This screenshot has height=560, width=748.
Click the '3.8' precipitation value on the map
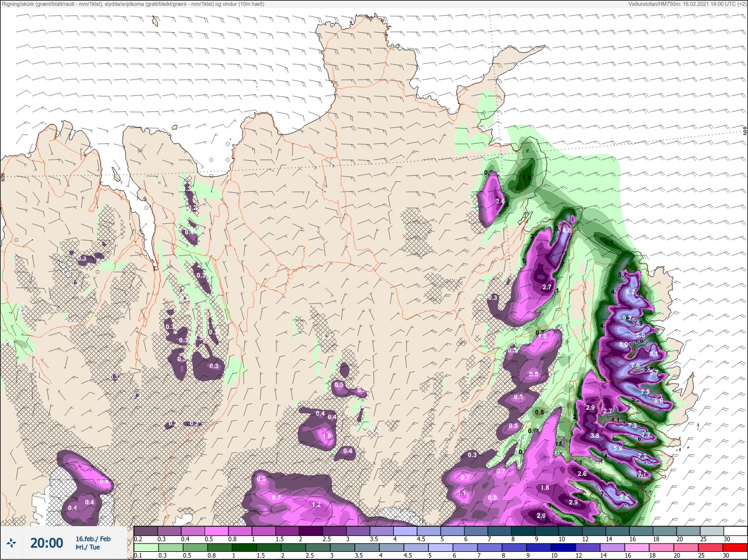tap(595, 436)
